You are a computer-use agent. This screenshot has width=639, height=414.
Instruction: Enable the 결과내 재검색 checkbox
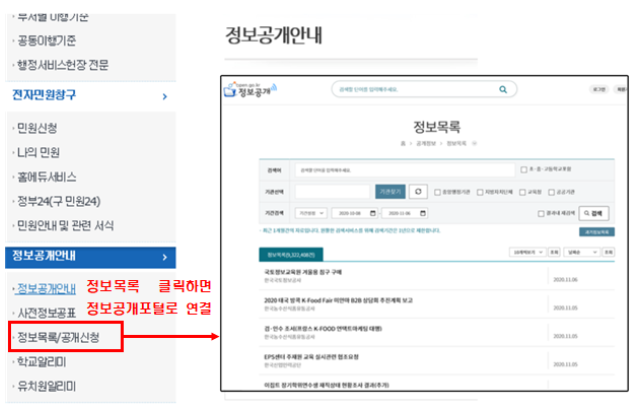541,214
